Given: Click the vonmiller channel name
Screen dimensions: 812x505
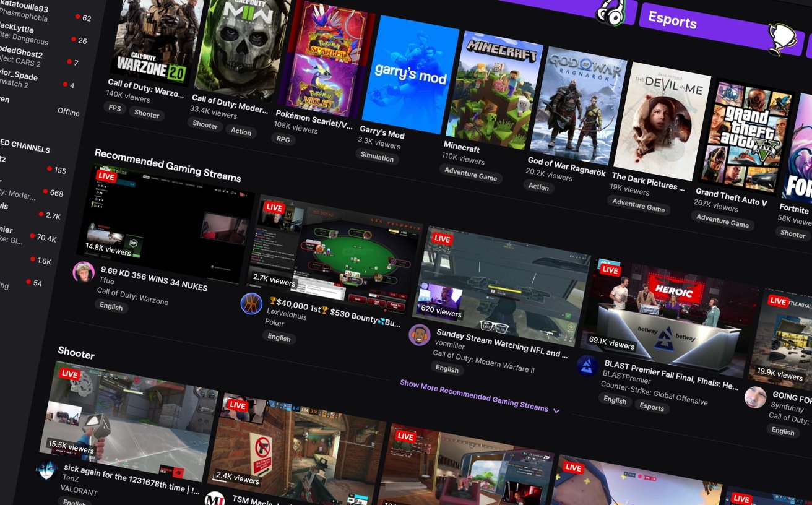Looking at the screenshot, I should pyautogui.click(x=451, y=345).
